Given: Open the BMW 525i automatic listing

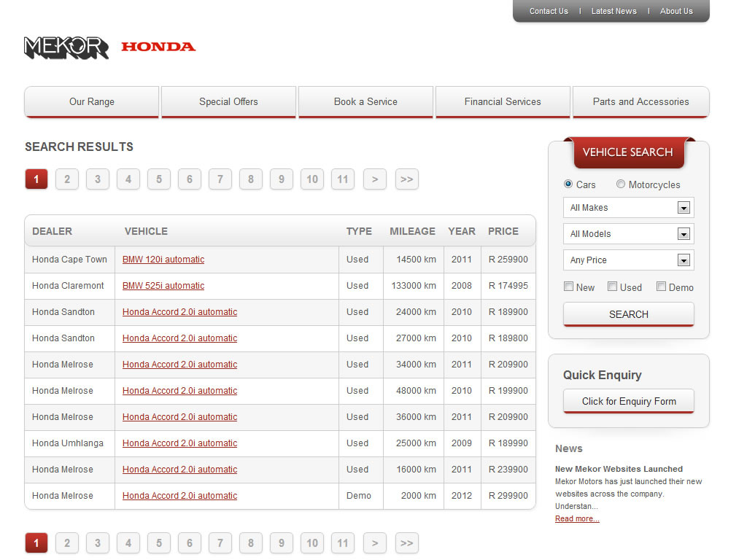Looking at the screenshot, I should pyautogui.click(x=163, y=286).
